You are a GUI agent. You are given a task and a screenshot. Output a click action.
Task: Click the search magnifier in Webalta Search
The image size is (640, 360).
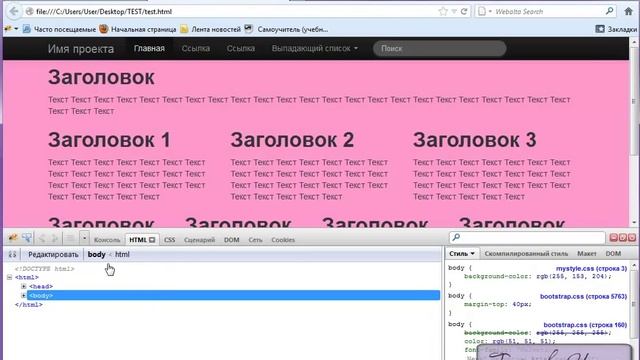(609, 11)
